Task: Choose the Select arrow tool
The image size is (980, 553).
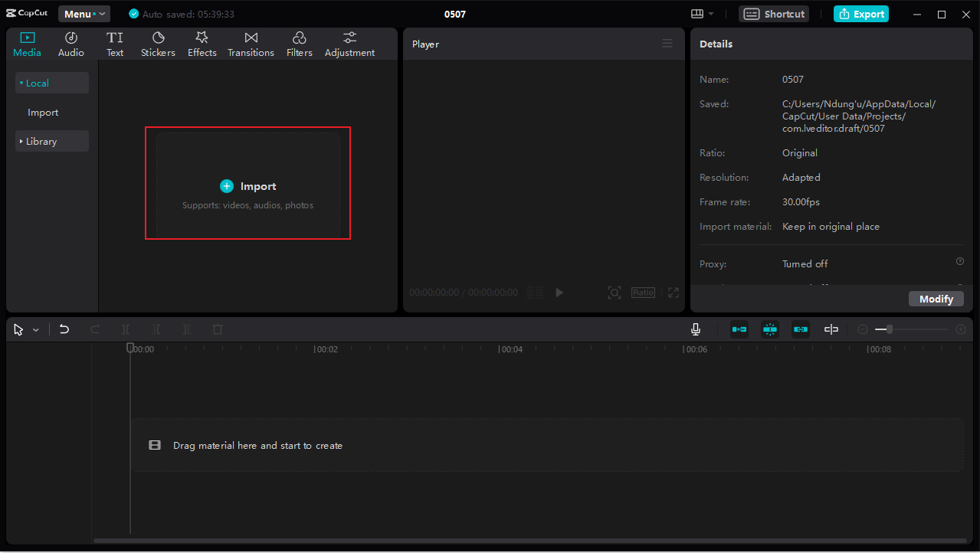Action: (x=18, y=329)
